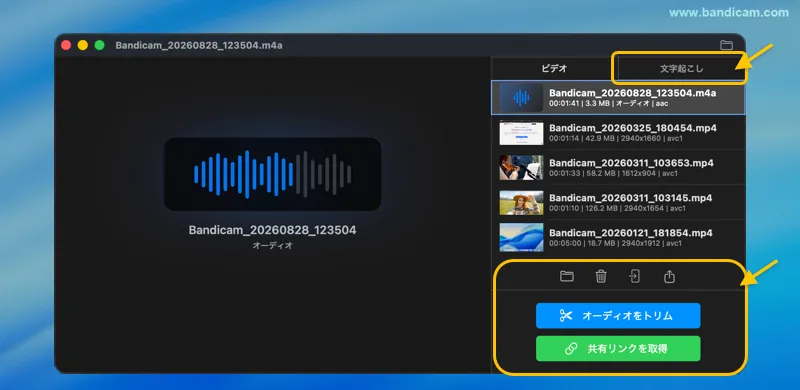Click the 00:01:10 | 126.2 MB details line
Image resolution: width=800 pixels, height=390 pixels.
tap(617, 208)
